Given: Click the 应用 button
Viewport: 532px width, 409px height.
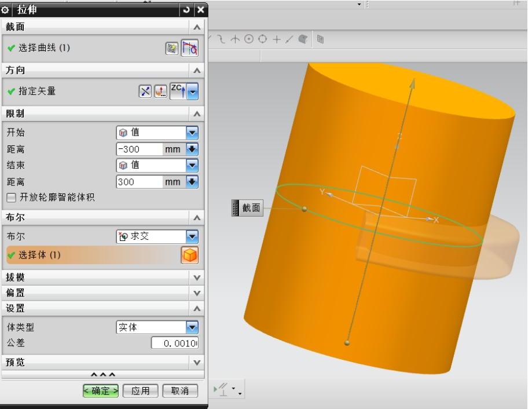Looking at the screenshot, I should click(x=141, y=390).
